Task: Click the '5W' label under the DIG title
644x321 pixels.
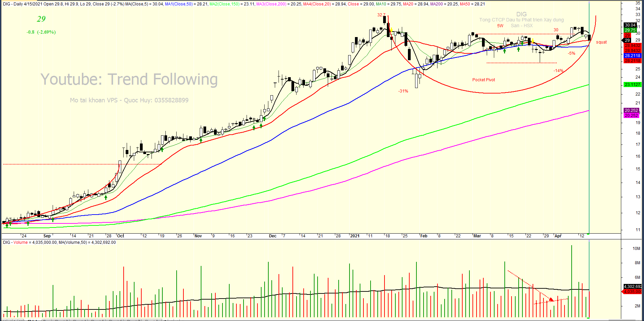Action: coord(500,26)
